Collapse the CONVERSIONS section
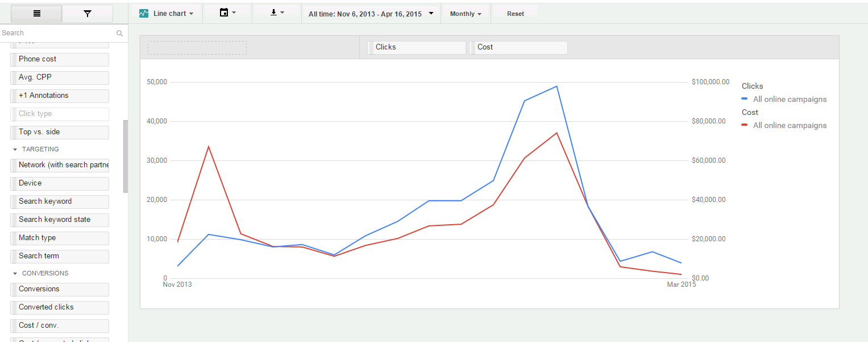The height and width of the screenshot is (342, 868). [15, 273]
